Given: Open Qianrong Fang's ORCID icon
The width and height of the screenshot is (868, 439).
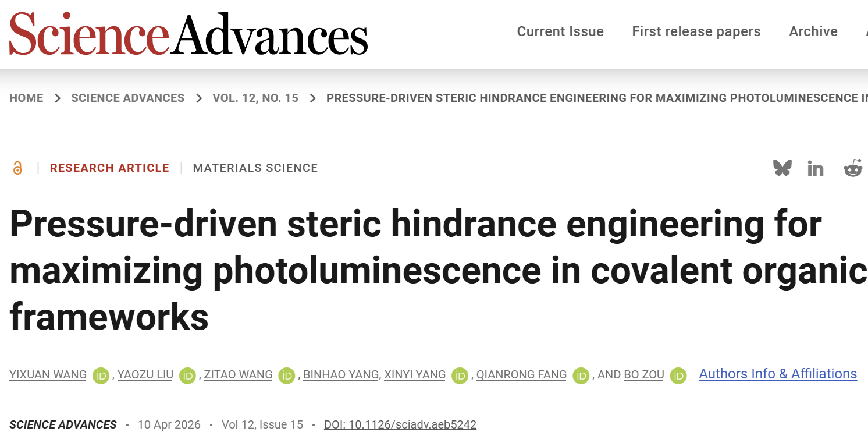Looking at the screenshot, I should coord(581,376).
